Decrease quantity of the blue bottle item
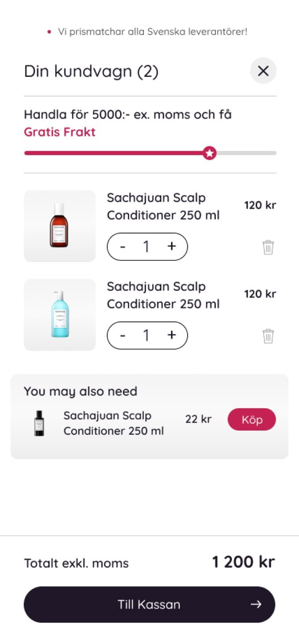Image resolution: width=299 pixels, height=644 pixels. coord(123,335)
